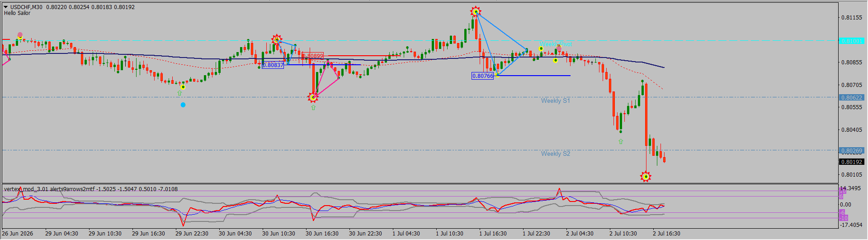Click the '29 Jun 22:30' time label
This screenshot has width=868, height=240.
click(x=192, y=234)
